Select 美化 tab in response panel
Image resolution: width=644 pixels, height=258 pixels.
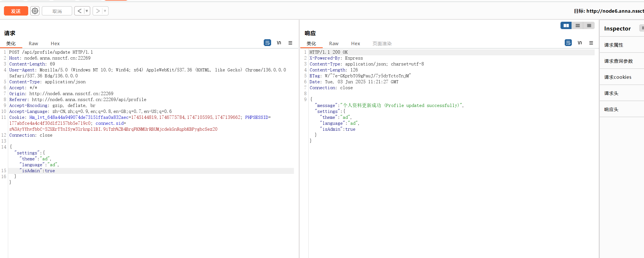coord(311,43)
